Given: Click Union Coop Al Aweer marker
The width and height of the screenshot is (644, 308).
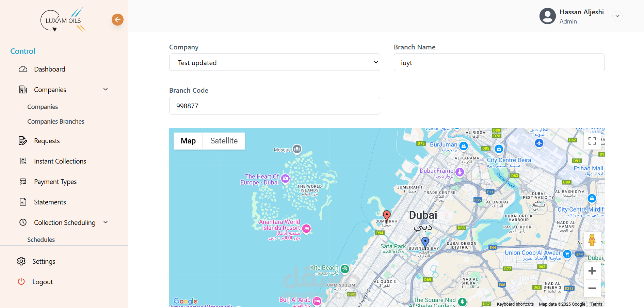Looking at the screenshot, I should [x=567, y=254].
